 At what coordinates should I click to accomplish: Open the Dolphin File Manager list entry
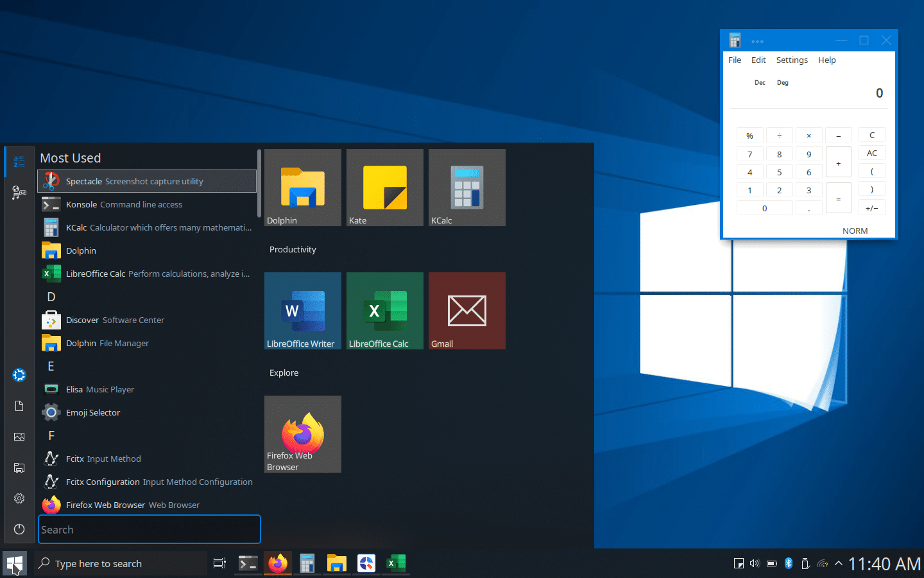(147, 343)
